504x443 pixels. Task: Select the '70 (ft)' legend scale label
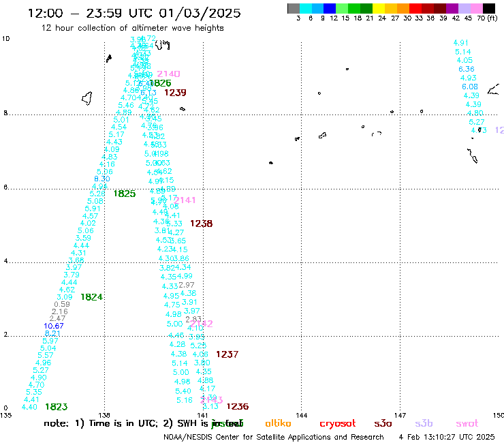[487, 18]
